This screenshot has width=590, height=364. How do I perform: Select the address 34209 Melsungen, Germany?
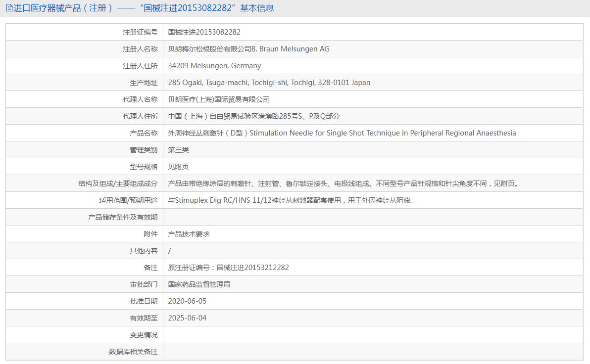(214, 66)
